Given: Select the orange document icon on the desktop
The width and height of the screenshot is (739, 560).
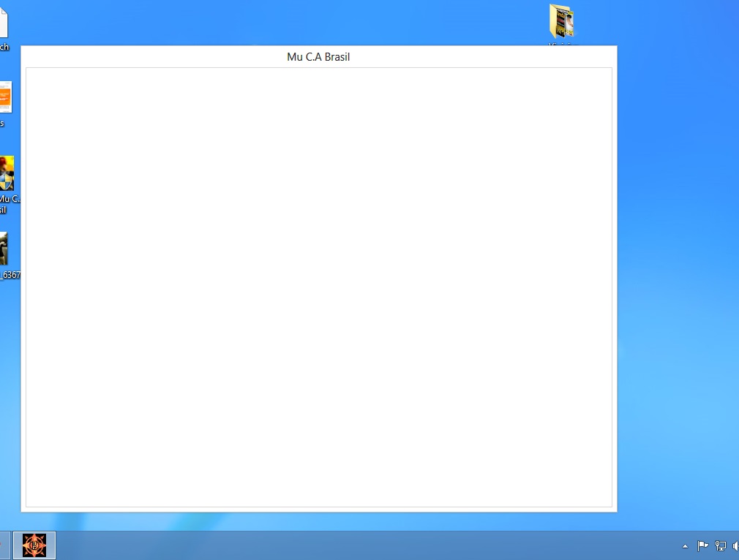Looking at the screenshot, I should coord(5,97).
